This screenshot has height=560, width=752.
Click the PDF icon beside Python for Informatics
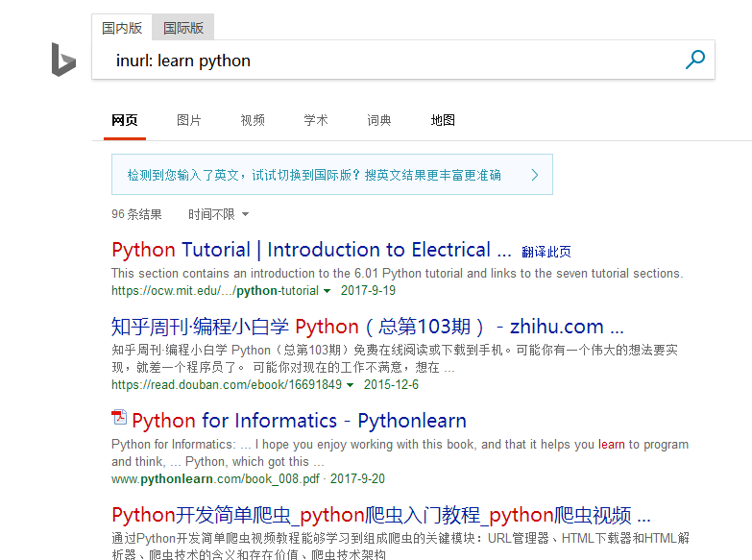pos(119,418)
